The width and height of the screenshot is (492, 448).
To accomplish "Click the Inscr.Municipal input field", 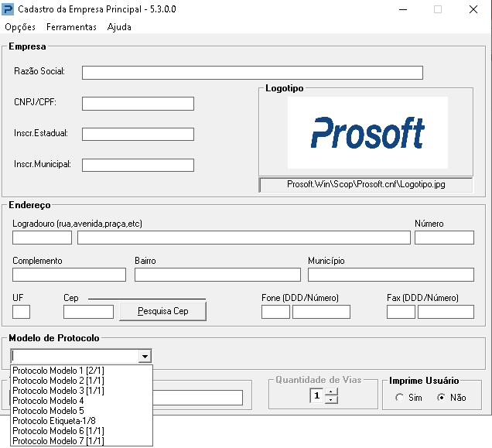I will coord(138,165).
